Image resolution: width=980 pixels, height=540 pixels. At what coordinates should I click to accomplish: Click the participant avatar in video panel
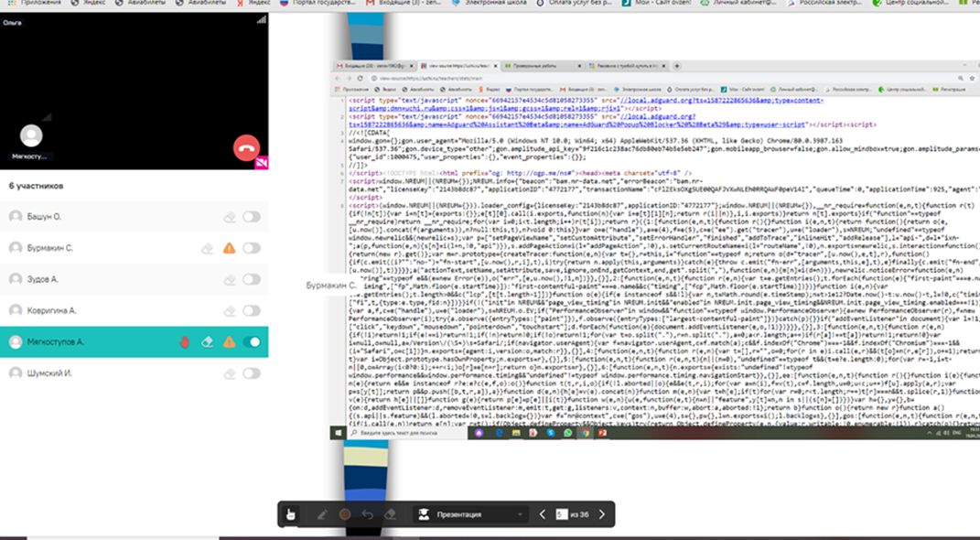(31, 135)
